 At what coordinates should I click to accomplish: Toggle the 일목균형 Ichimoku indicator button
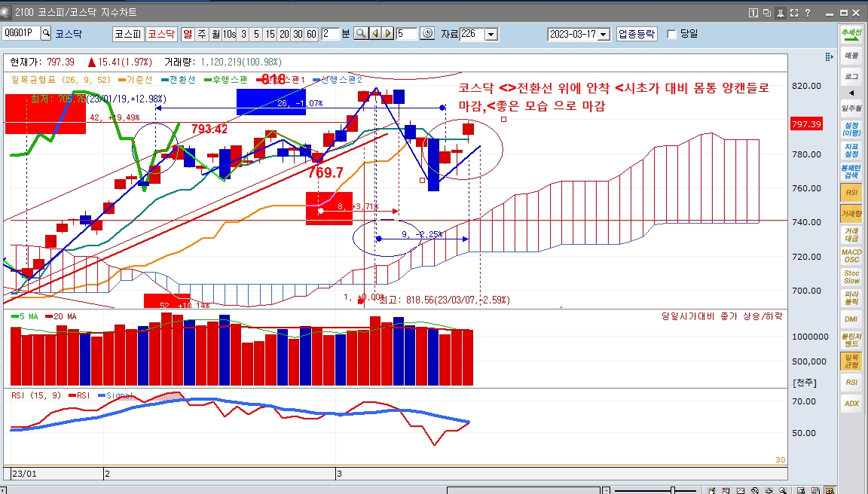click(x=851, y=361)
